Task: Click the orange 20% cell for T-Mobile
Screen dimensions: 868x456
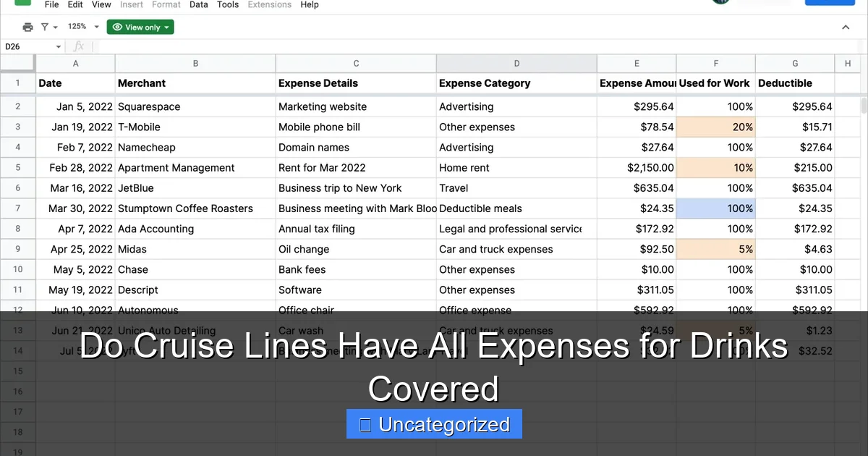Action: pyautogui.click(x=716, y=127)
